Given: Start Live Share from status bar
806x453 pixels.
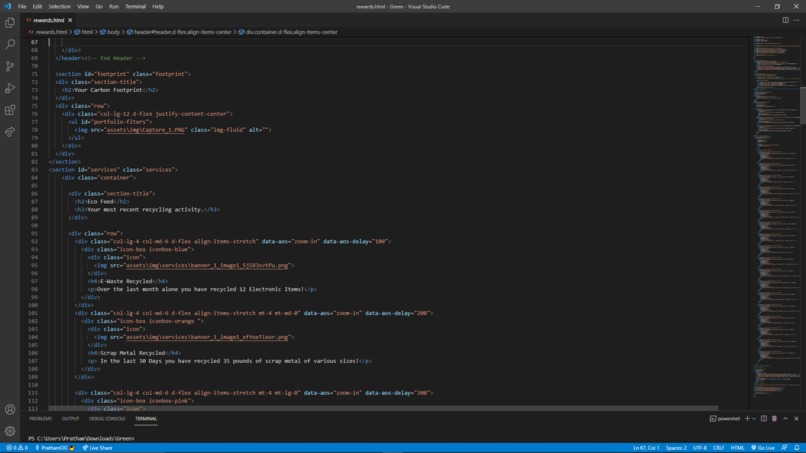Looking at the screenshot, I should click(97, 448).
